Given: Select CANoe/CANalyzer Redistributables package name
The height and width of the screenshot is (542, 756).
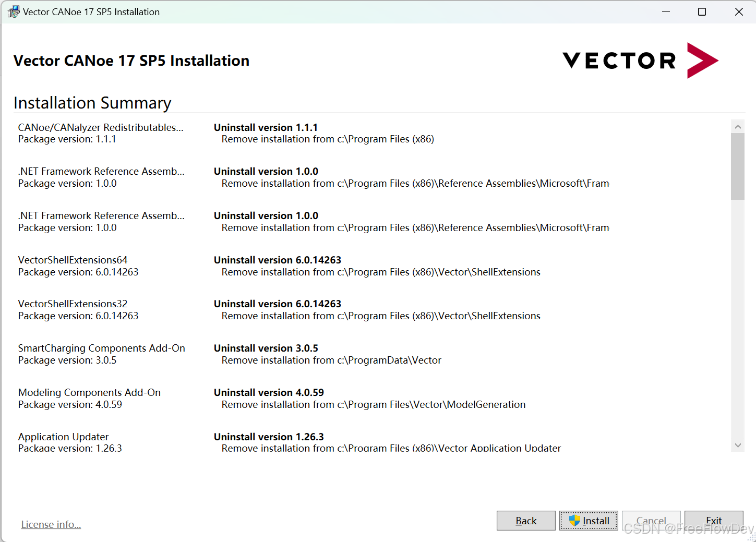Looking at the screenshot, I should [101, 127].
